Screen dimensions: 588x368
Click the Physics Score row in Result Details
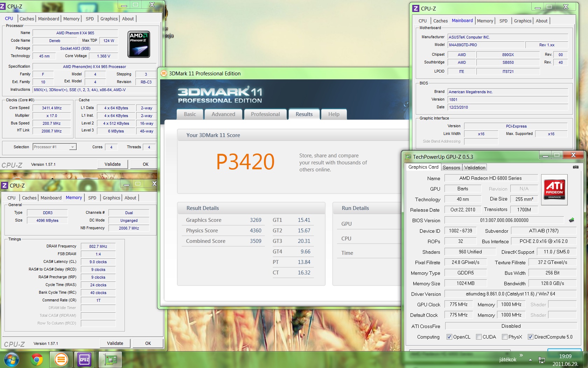(x=224, y=231)
